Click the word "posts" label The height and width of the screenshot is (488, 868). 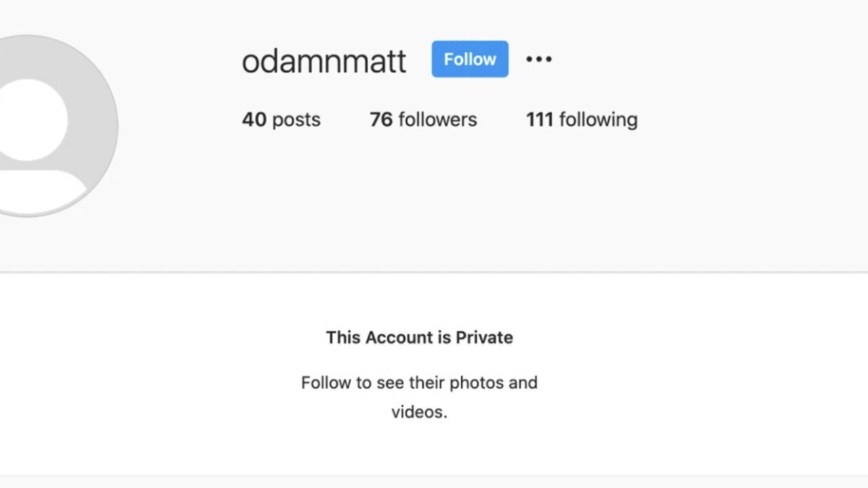click(x=296, y=121)
